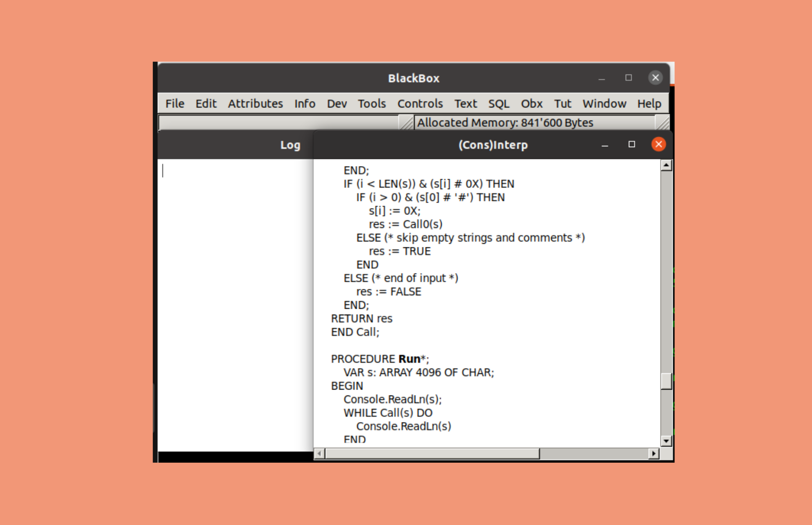The height and width of the screenshot is (525, 812).
Task: Open the File menu
Action: 175,104
